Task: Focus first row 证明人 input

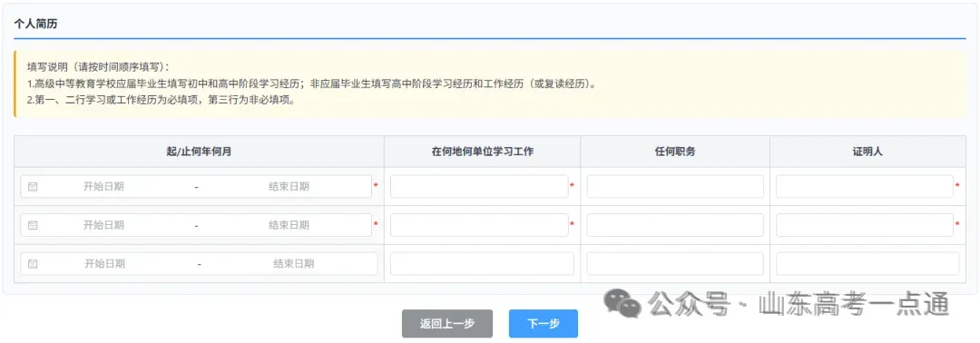Action: [x=865, y=186]
